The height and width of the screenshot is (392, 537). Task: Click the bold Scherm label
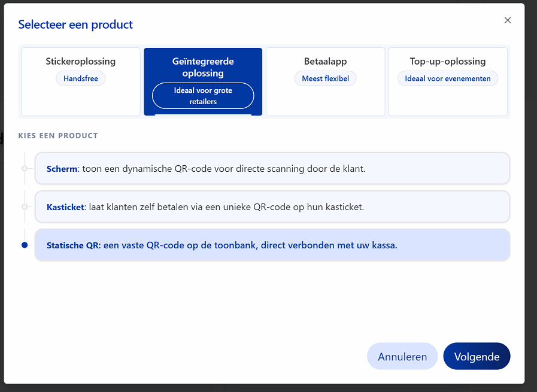pos(62,169)
